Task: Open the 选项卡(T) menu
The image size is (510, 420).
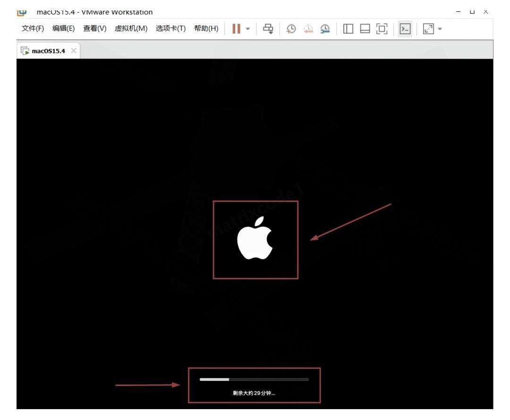Action: (x=170, y=29)
